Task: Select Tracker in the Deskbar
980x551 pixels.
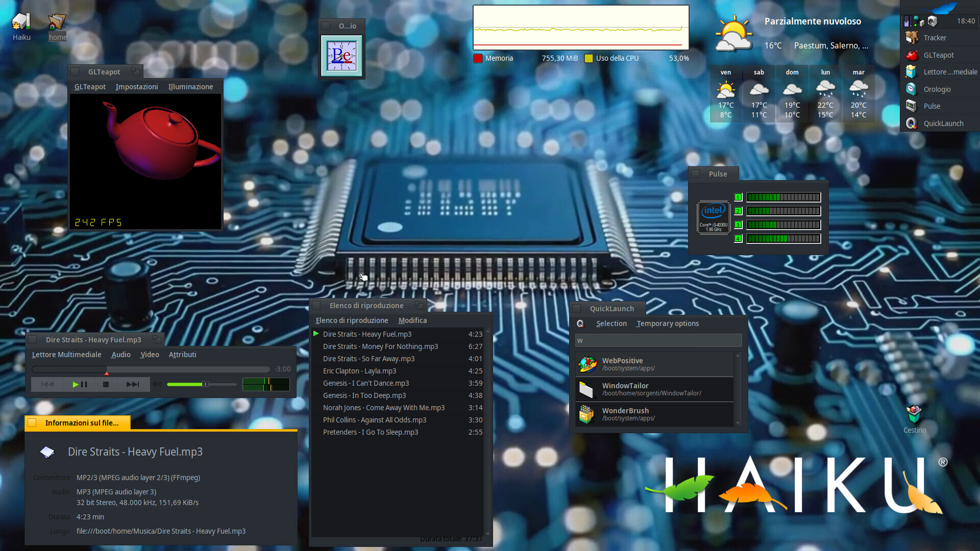Action: 940,38
